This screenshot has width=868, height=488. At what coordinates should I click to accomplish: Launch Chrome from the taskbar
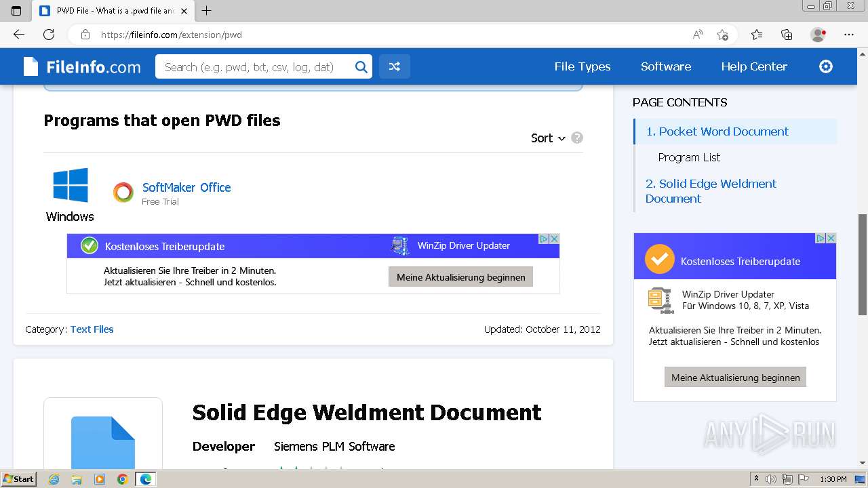122,479
